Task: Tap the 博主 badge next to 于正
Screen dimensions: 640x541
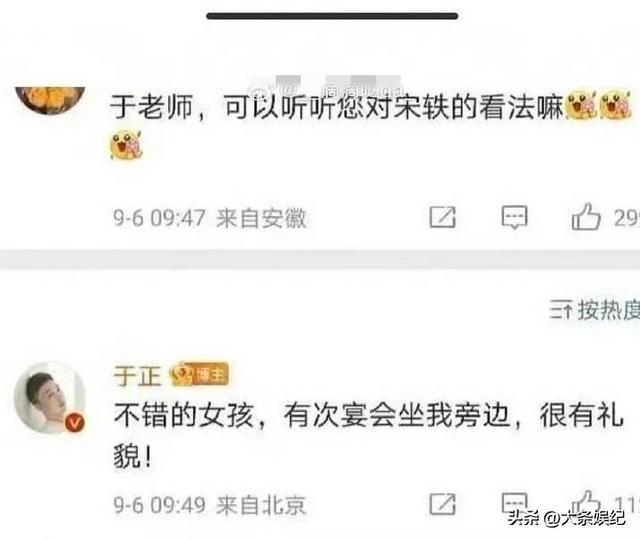Action: [x=200, y=374]
